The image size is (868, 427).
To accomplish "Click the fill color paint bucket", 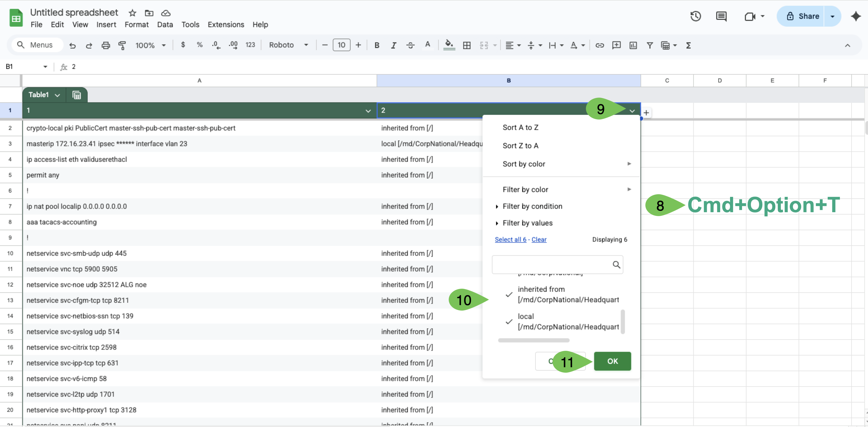I will pos(449,45).
